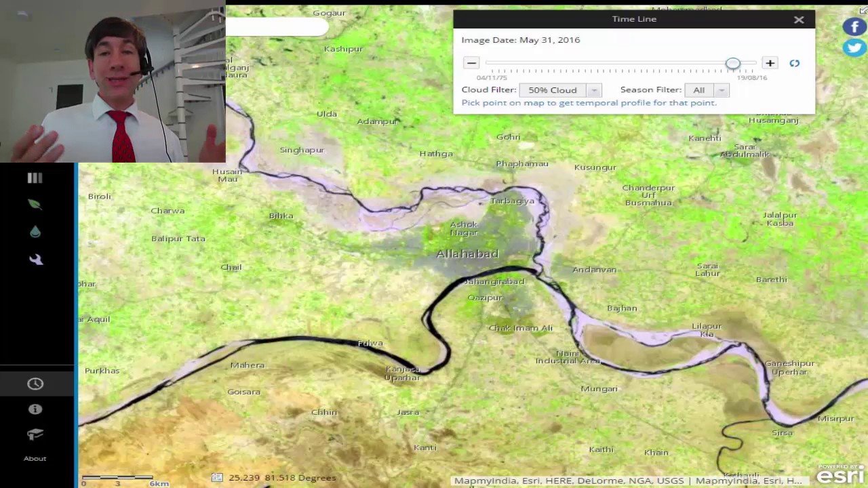This screenshot has height=488, width=868.
Task: Click the Ganeshipur Uperhar label
Action: tap(789, 367)
